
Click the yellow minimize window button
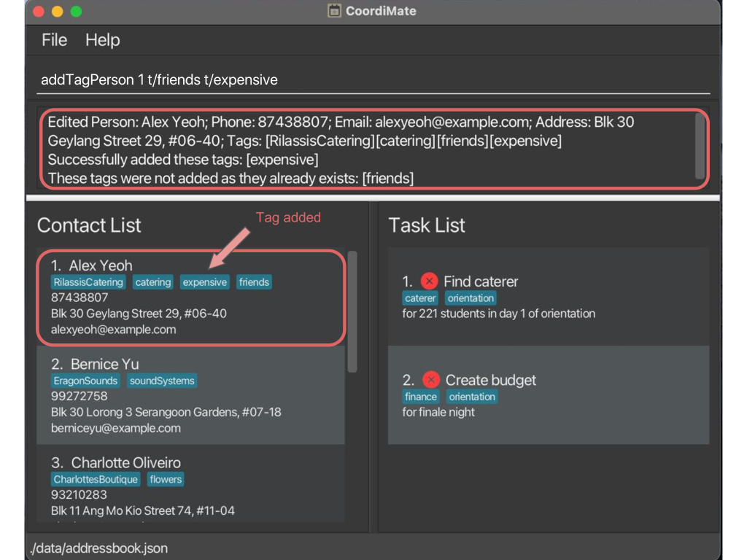57,12
